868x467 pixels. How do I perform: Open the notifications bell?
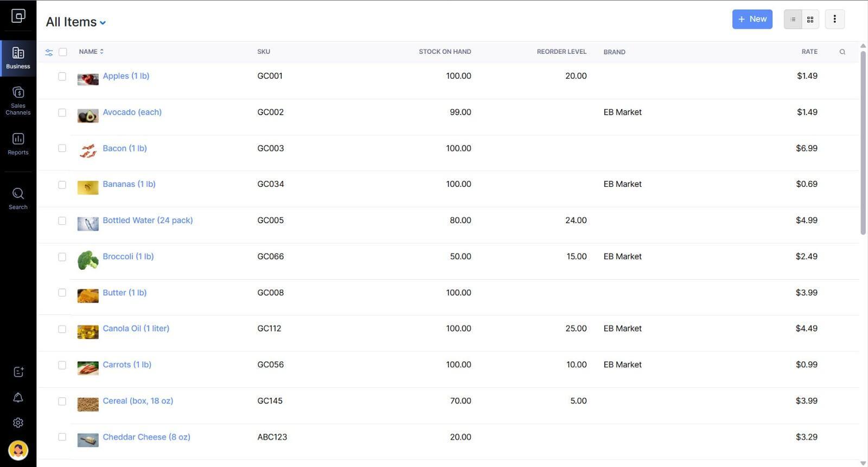click(x=18, y=397)
